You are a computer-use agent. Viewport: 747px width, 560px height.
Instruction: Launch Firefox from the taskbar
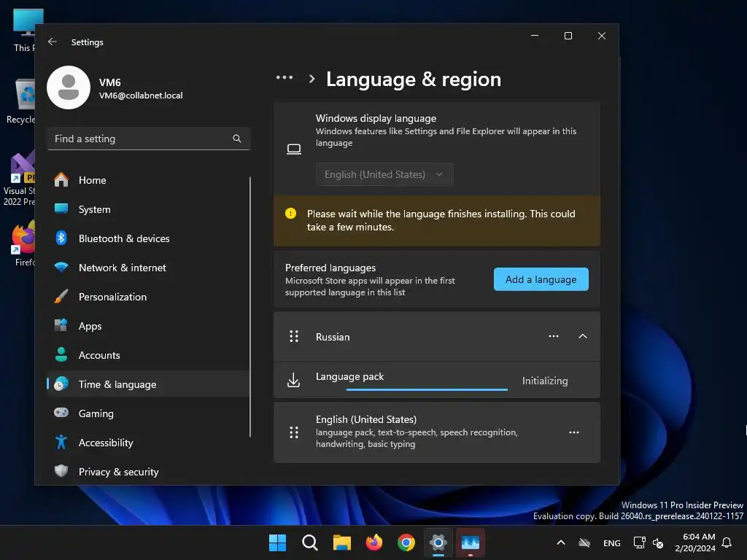pyautogui.click(x=374, y=542)
